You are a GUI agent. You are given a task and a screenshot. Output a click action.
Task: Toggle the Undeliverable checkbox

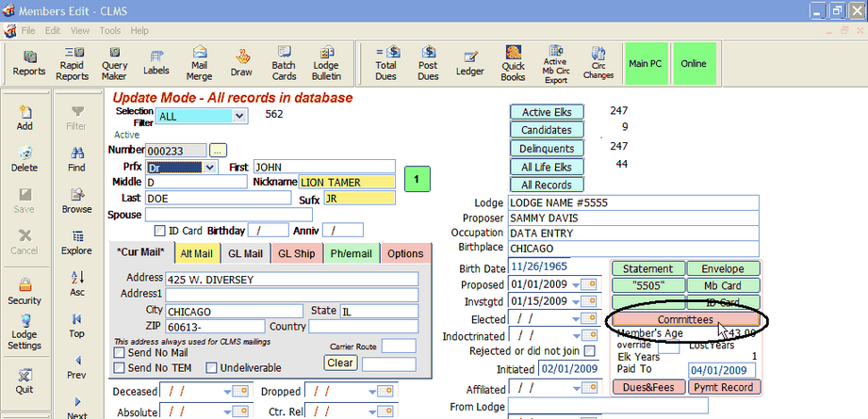(211, 365)
